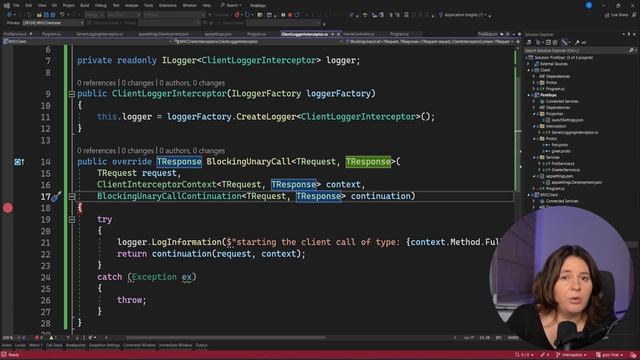The width and height of the screenshot is (640, 360).
Task: Select launchSettings.json in Solution Explorer
Action: (567, 120)
